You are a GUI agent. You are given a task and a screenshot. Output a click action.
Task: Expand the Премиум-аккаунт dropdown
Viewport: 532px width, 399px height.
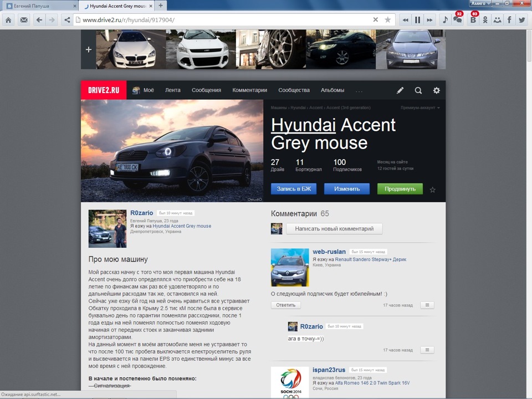pos(420,108)
